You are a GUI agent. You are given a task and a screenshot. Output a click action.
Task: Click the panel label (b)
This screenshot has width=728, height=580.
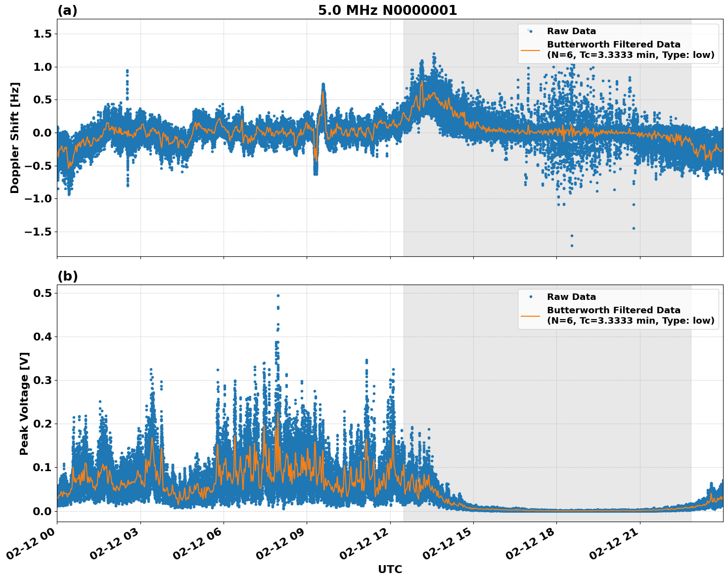[x=68, y=276]
